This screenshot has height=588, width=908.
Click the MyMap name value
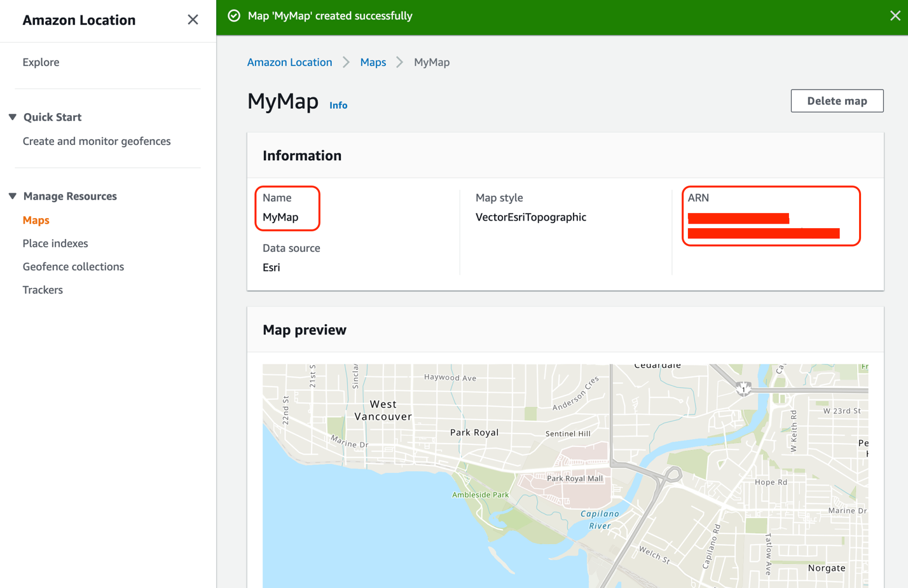click(x=280, y=217)
